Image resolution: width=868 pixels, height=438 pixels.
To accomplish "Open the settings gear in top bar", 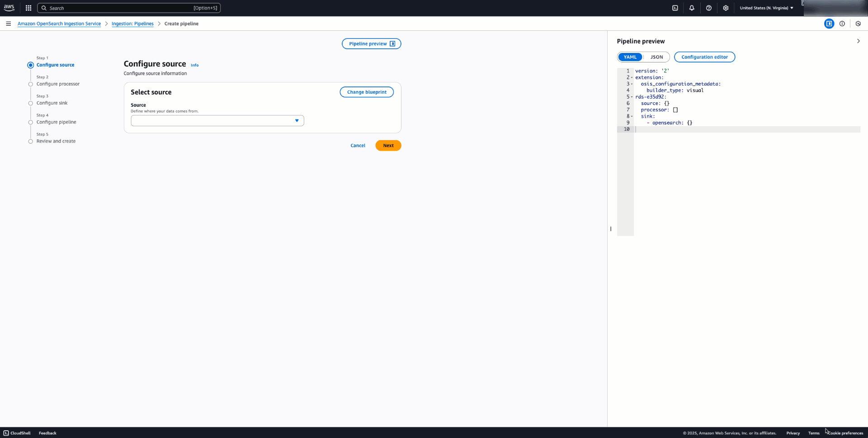I will click(x=726, y=8).
